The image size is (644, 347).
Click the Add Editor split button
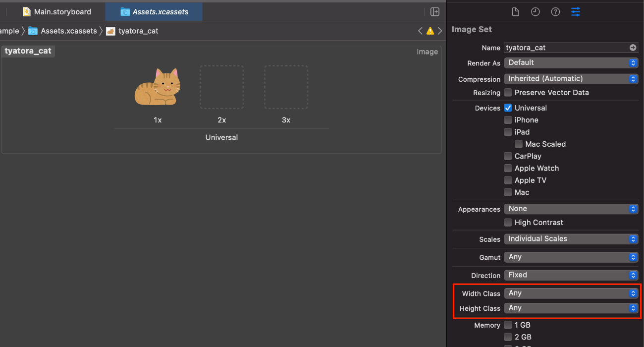pos(435,12)
